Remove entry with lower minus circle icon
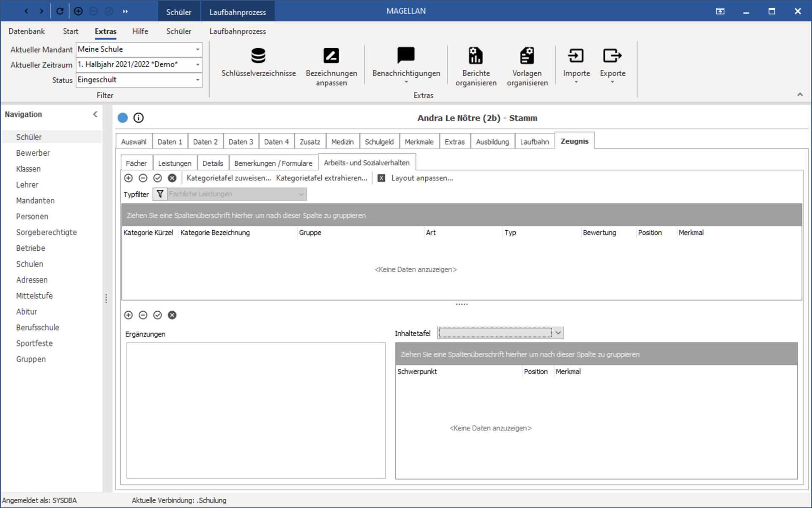 143,315
